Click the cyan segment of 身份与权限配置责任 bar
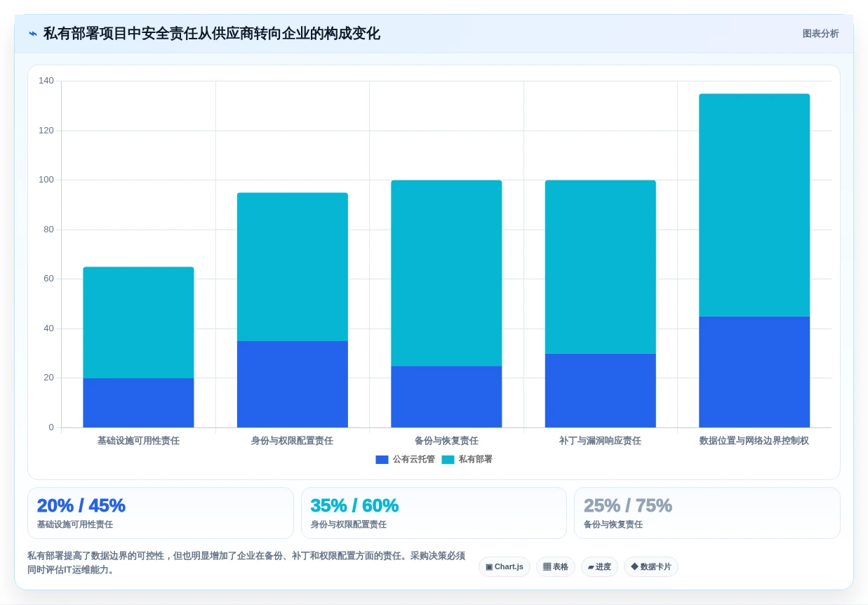 [x=293, y=267]
